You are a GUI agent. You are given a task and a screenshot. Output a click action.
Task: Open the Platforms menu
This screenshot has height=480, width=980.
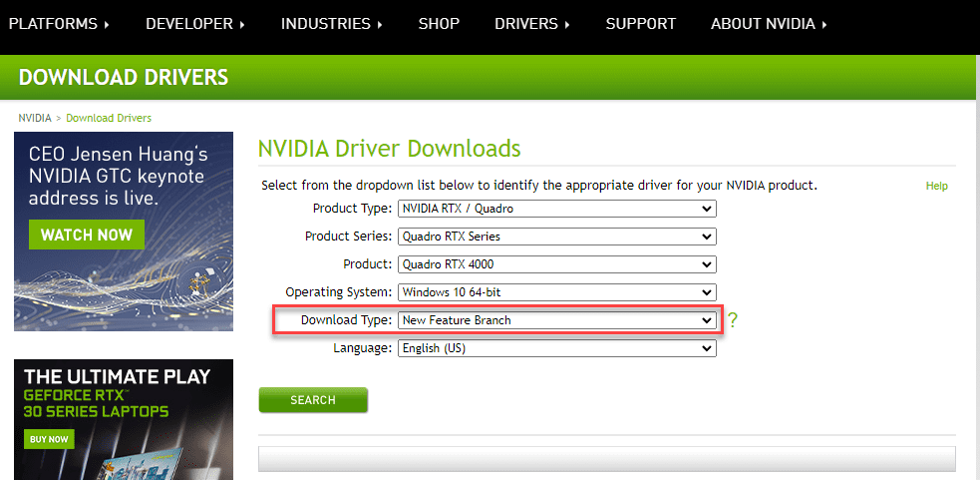59,24
